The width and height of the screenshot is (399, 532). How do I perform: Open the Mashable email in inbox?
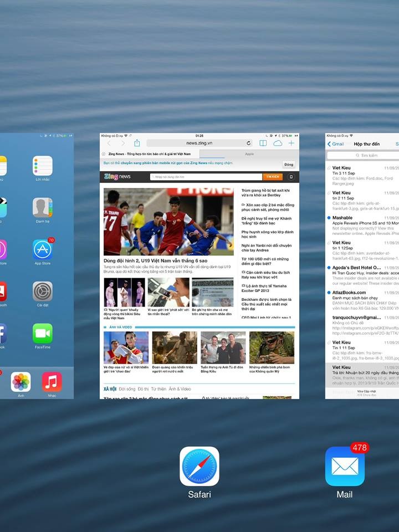[x=363, y=226]
